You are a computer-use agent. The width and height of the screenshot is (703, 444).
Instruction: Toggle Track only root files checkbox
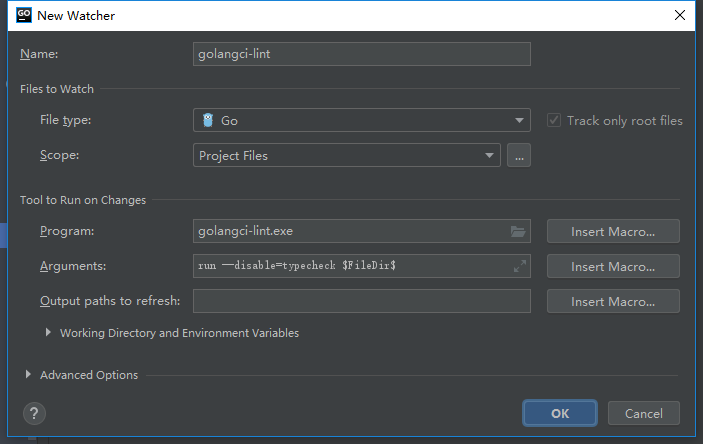point(554,120)
